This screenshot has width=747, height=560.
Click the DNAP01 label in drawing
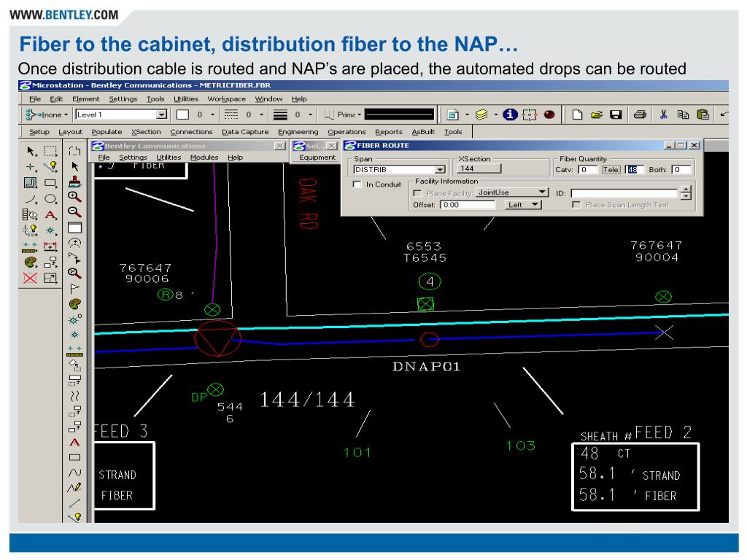(x=426, y=367)
